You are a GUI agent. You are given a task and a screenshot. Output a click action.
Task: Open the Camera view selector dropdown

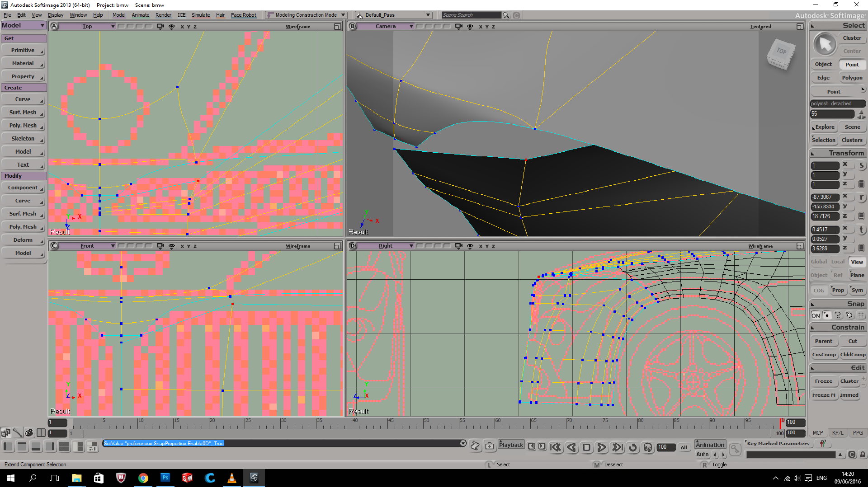[386, 26]
